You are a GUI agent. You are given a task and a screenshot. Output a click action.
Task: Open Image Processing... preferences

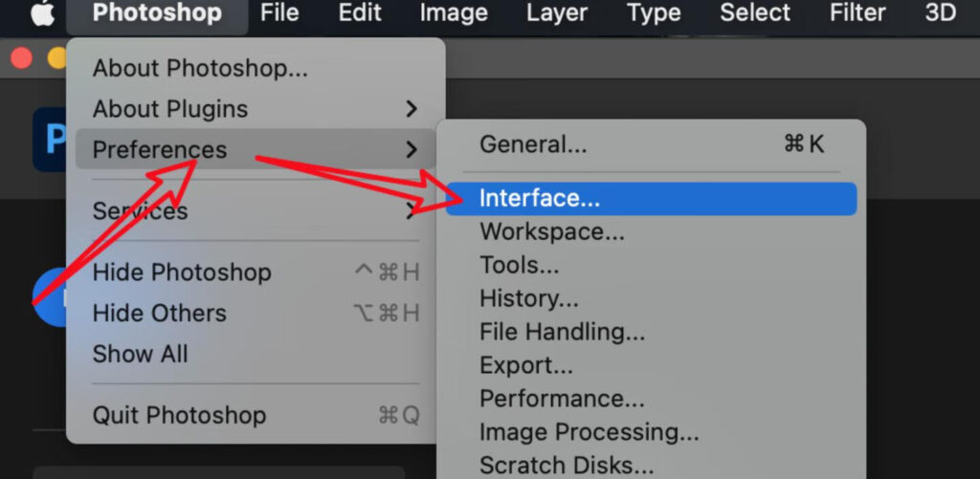coord(651,431)
